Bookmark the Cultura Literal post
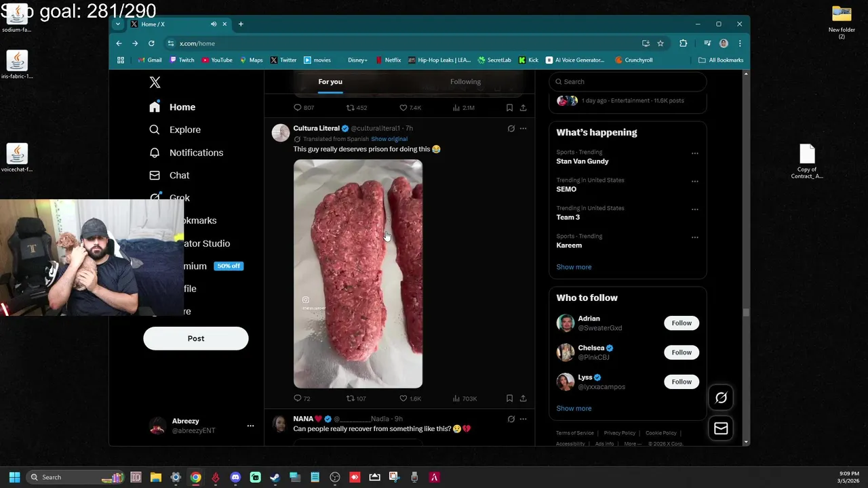The height and width of the screenshot is (488, 868). click(509, 399)
